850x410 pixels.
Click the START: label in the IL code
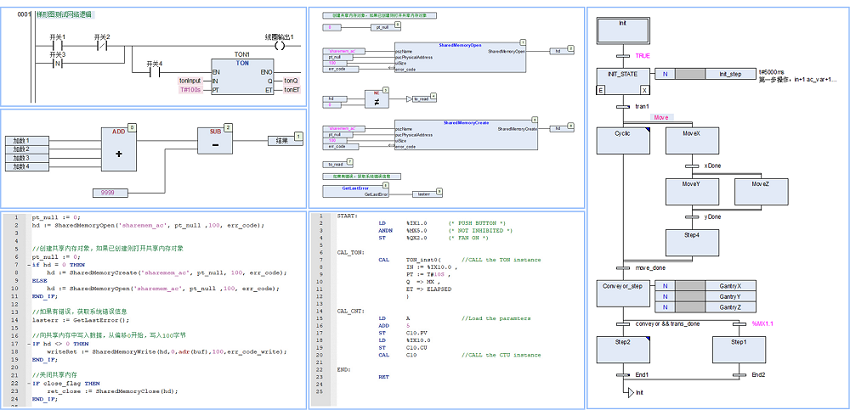[x=347, y=216]
